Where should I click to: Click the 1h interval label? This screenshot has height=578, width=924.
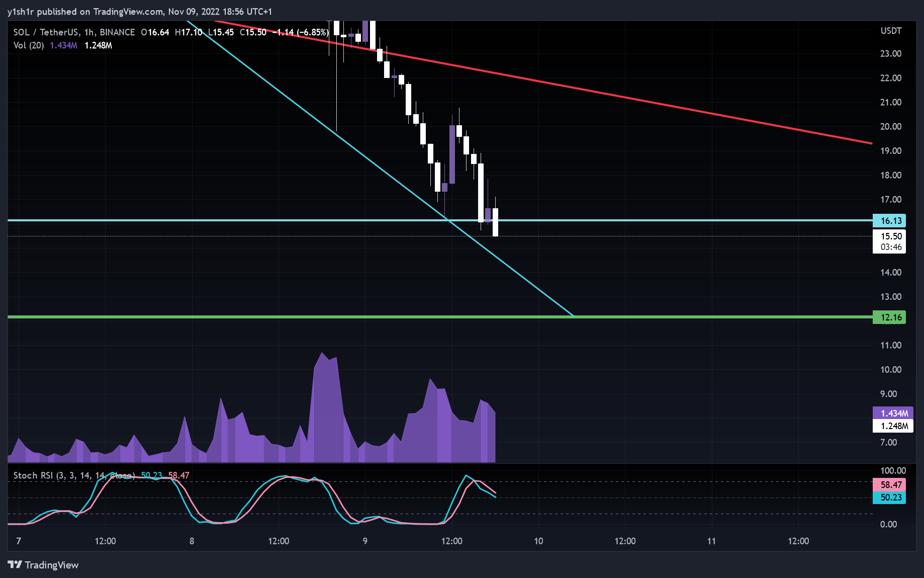coord(89,32)
